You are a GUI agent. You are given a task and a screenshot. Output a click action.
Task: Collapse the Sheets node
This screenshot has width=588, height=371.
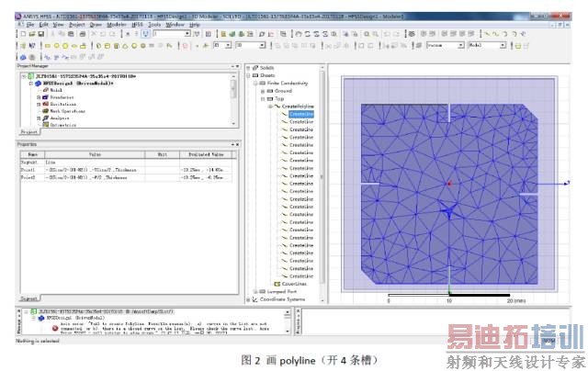(248, 75)
